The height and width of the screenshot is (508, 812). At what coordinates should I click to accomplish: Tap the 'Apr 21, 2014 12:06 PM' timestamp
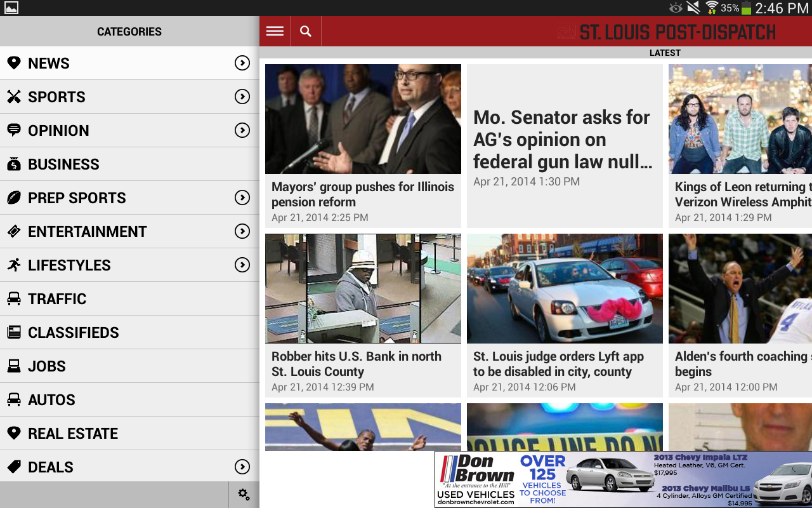[x=525, y=387]
